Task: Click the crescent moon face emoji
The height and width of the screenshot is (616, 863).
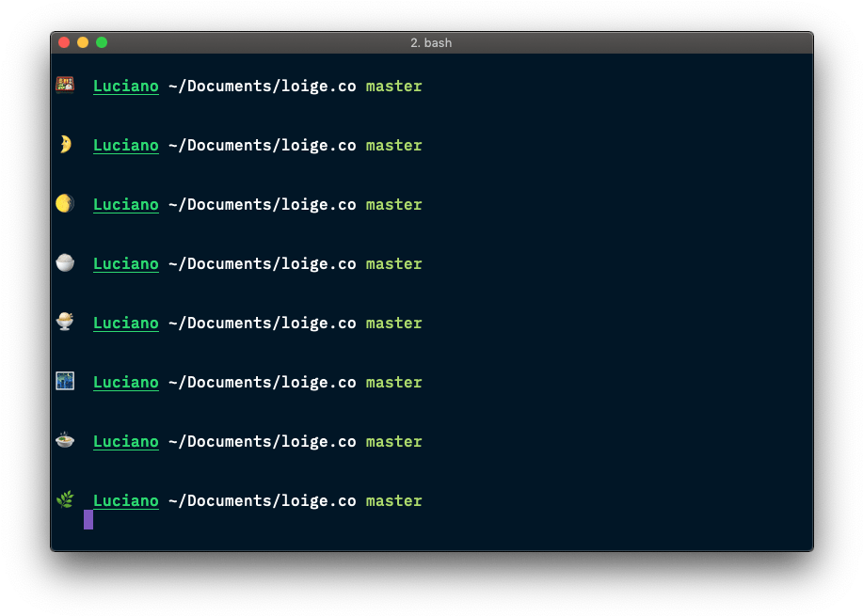Action: (66, 144)
